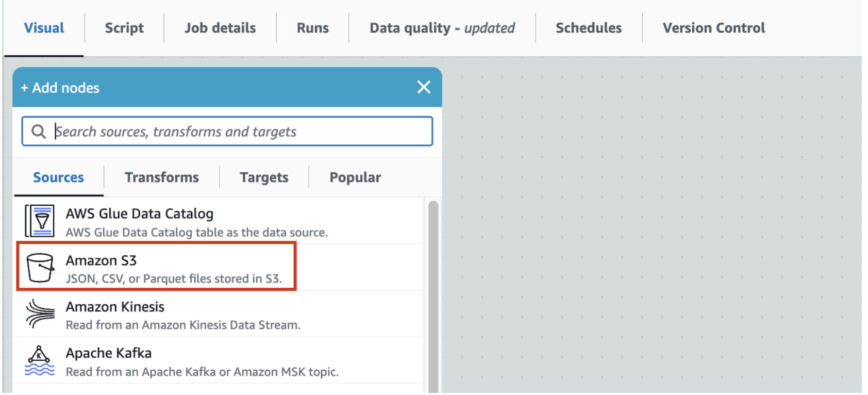Switch to the Script tab

click(x=124, y=28)
